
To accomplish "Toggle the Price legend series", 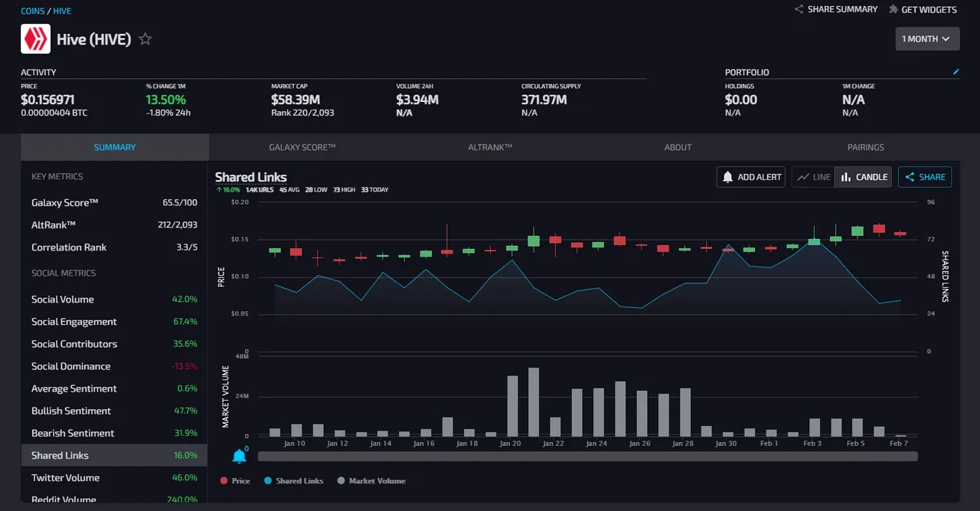I will [x=235, y=481].
